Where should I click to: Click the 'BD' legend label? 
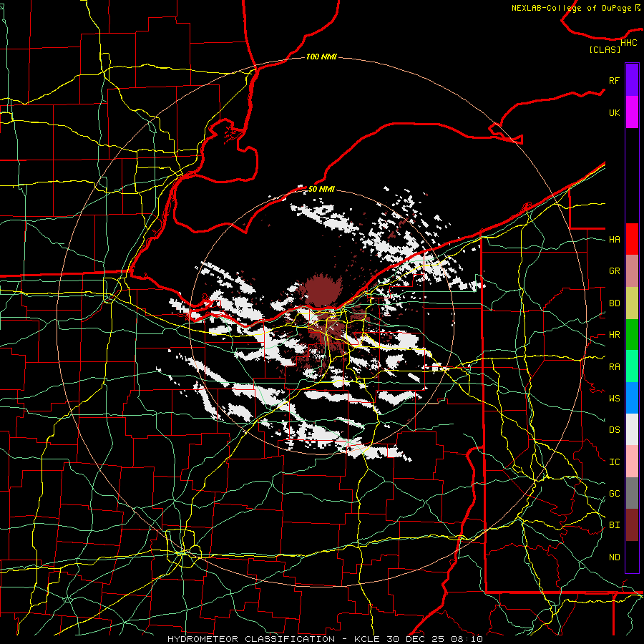[x=614, y=303]
